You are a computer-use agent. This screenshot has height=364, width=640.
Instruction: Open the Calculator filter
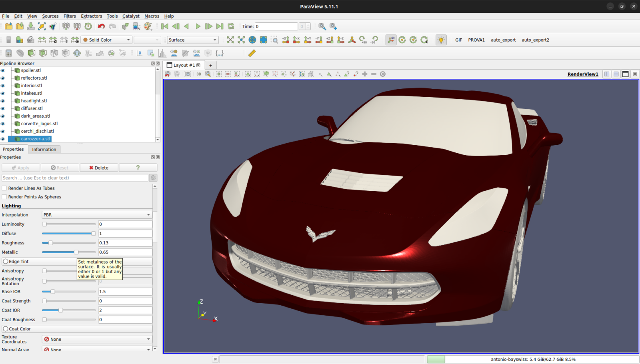[x=8, y=52]
